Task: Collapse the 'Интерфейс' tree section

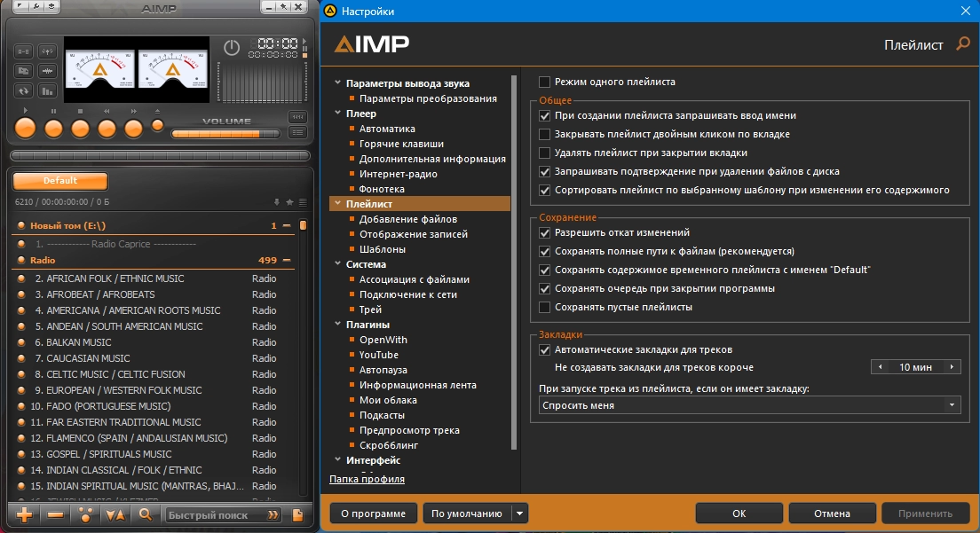Action: click(x=337, y=459)
